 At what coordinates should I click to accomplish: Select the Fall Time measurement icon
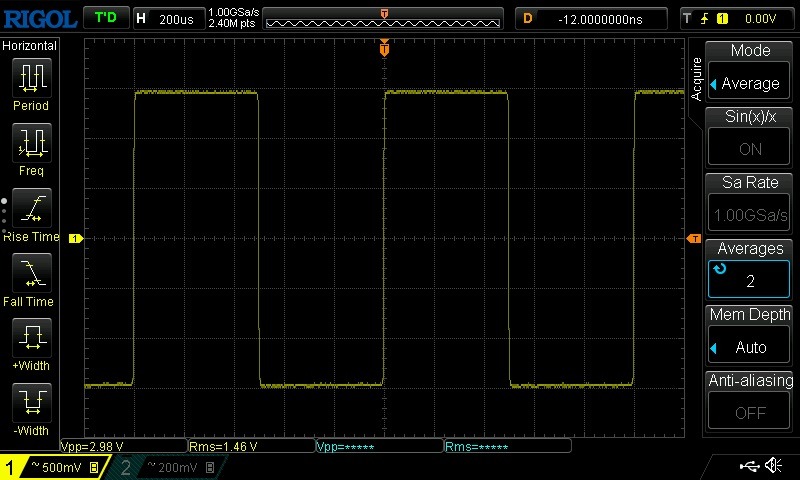tap(32, 272)
